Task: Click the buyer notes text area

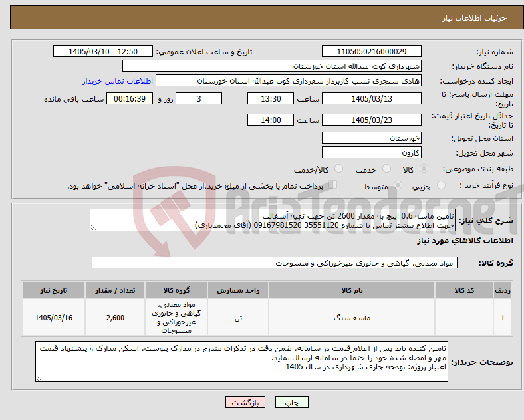Action: coord(241,362)
